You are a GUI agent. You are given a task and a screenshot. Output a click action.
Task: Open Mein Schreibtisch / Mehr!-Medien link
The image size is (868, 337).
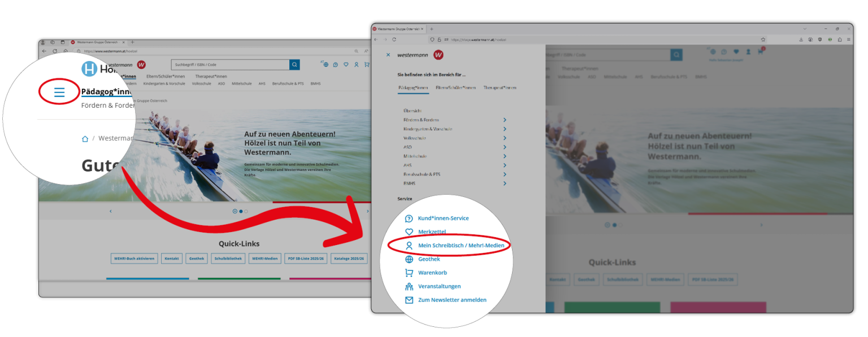click(x=461, y=246)
